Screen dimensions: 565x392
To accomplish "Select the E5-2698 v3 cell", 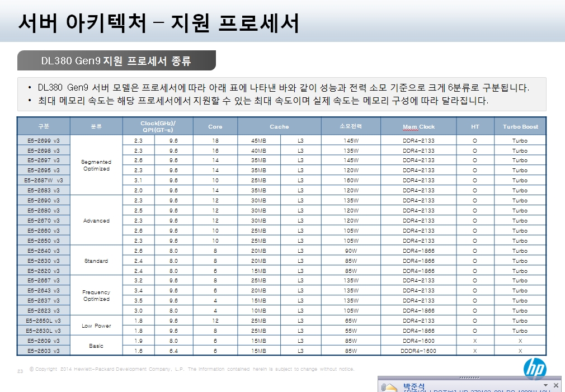I will (44, 150).
